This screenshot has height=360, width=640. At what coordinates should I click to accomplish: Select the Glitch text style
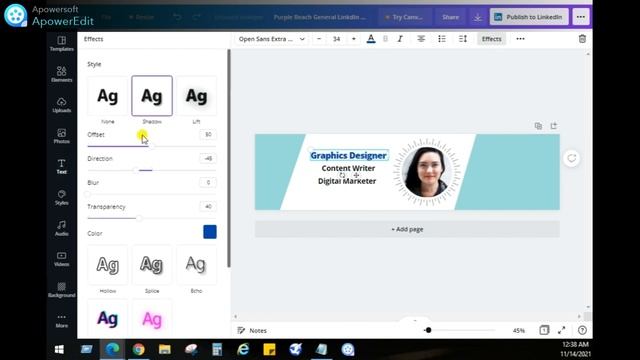pos(108,319)
